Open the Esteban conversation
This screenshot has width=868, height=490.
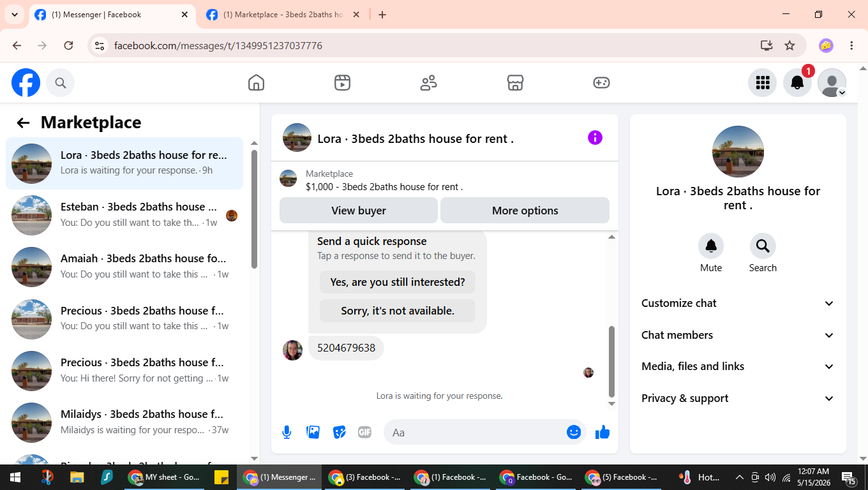pos(124,215)
